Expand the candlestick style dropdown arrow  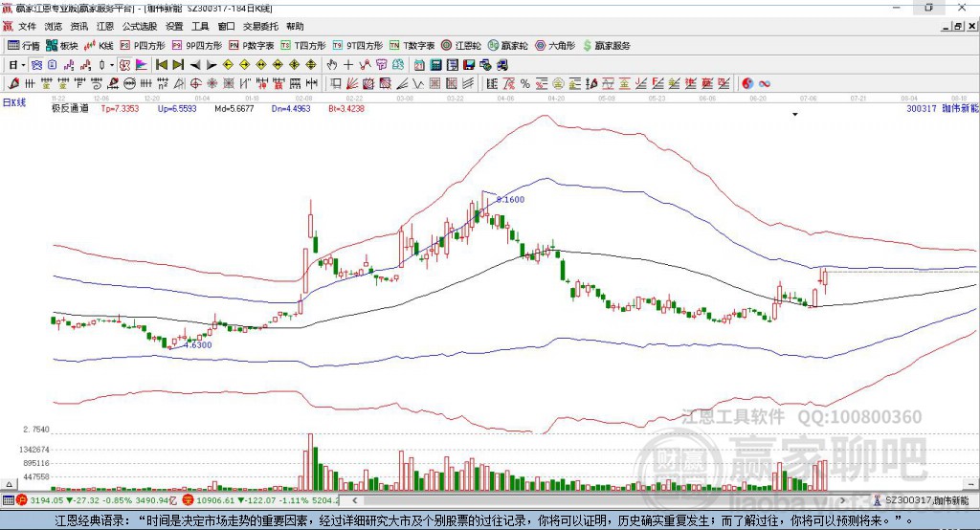[112, 64]
